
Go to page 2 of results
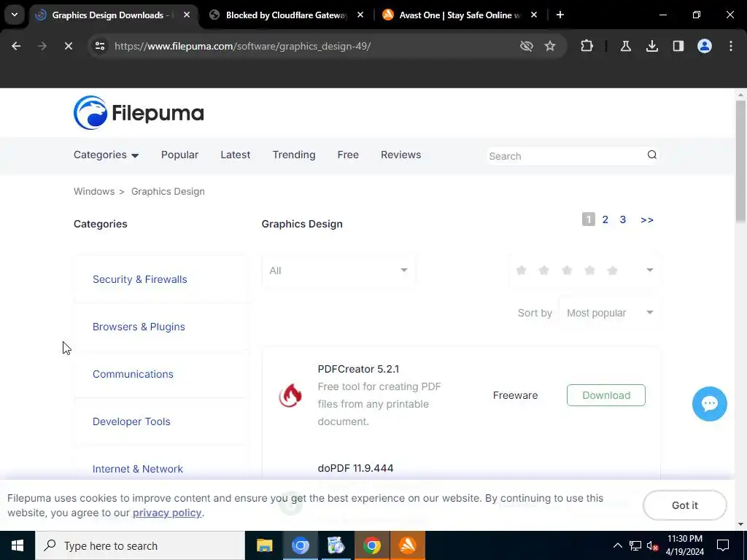(x=605, y=219)
